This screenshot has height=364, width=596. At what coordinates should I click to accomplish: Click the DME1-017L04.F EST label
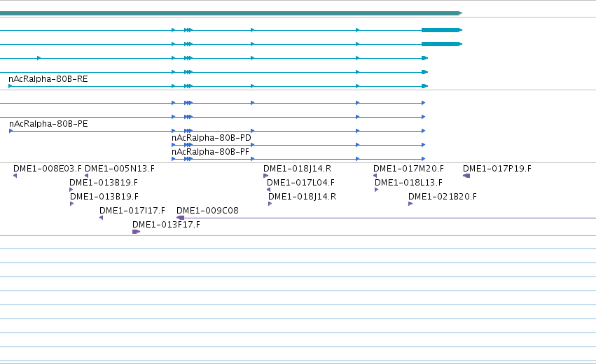[300, 183]
